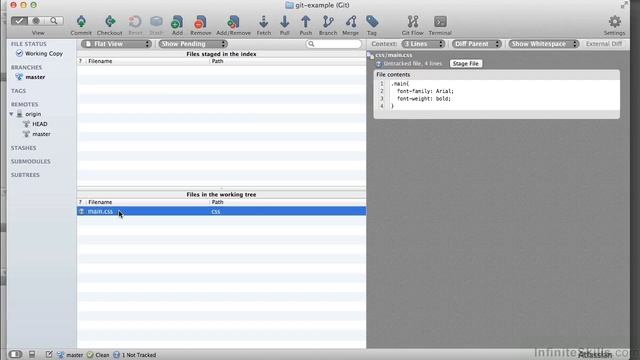This screenshot has height=360, width=640.
Task: Click the file search field
Action: 333,44
